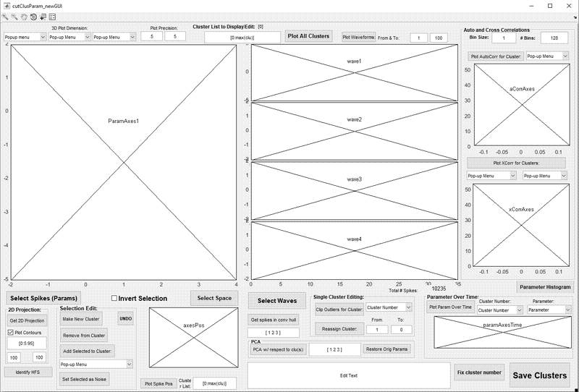Viewport: 579px width, 392px height.
Task: Open Parameter Over Time Cluster Number dropdown
Action: pos(500,310)
